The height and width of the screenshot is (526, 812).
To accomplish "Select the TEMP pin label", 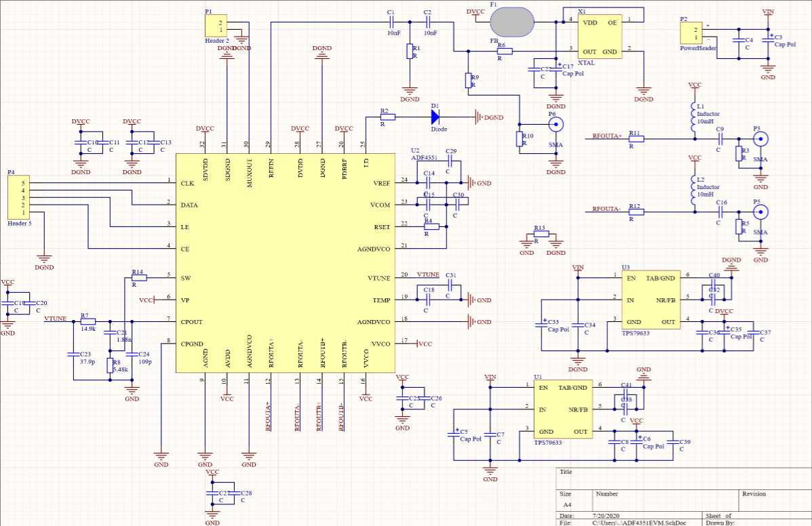I will pyautogui.click(x=382, y=300).
